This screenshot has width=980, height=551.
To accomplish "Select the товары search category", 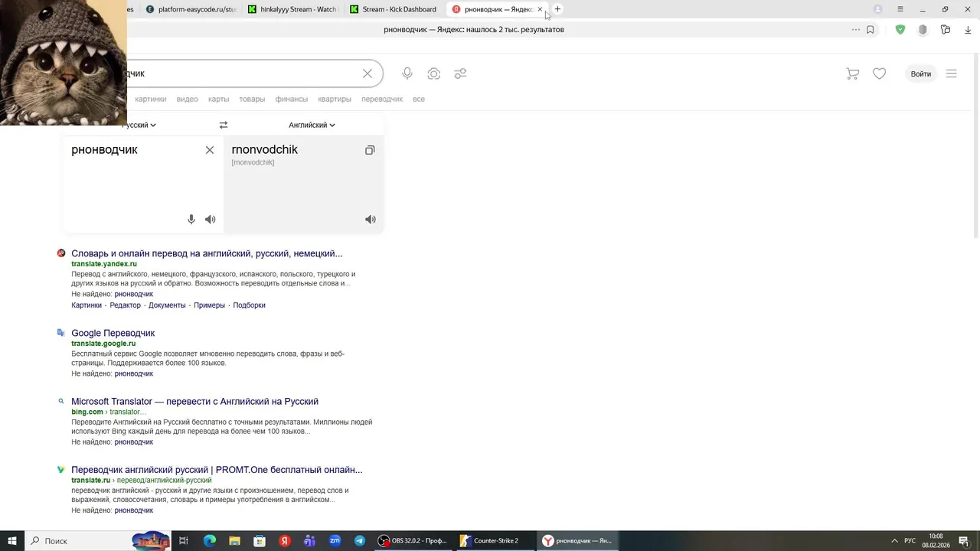I will coord(252,99).
